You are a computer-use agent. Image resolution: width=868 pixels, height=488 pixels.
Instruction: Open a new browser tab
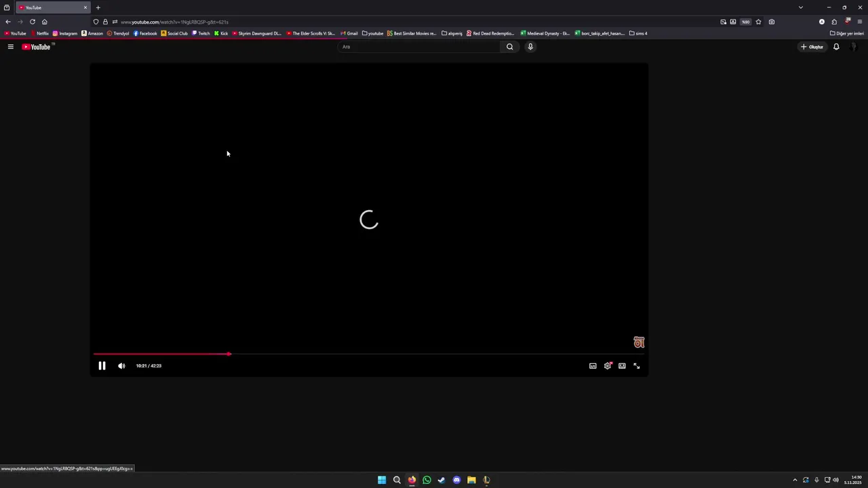click(x=98, y=7)
